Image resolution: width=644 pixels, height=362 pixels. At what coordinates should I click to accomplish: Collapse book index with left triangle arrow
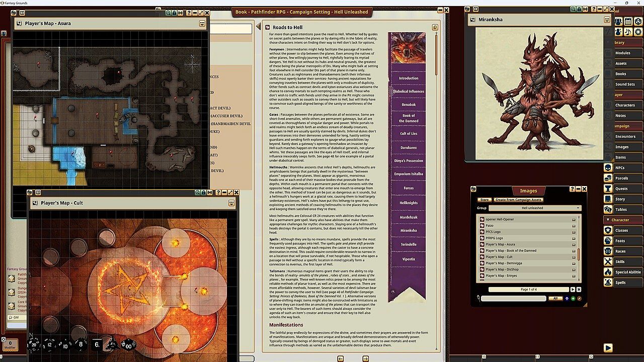(259, 27)
